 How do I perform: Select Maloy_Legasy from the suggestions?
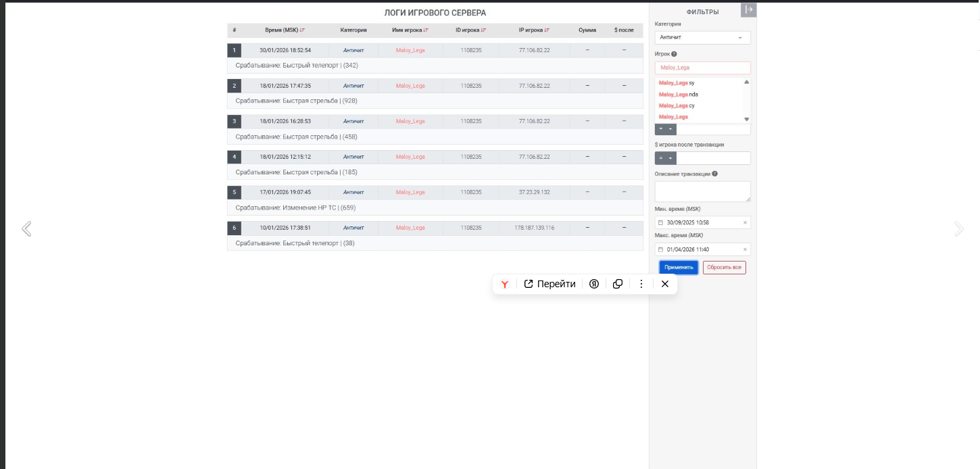pyautogui.click(x=677, y=83)
